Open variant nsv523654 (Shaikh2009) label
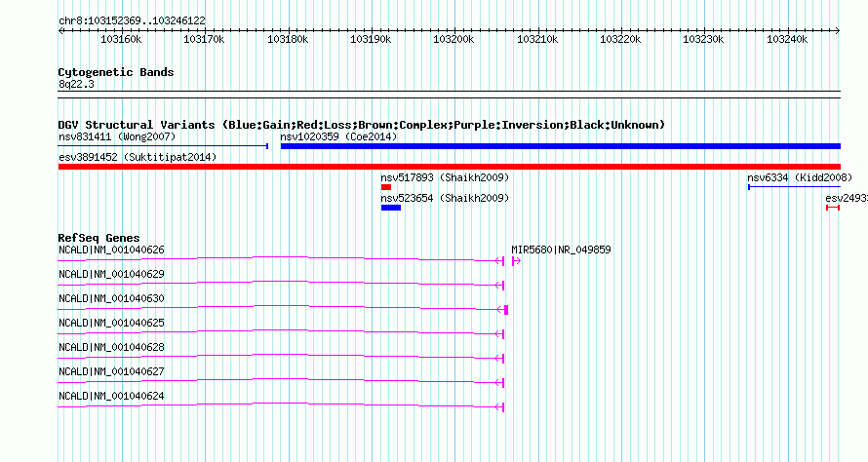This screenshot has width=868, height=462. click(x=445, y=198)
